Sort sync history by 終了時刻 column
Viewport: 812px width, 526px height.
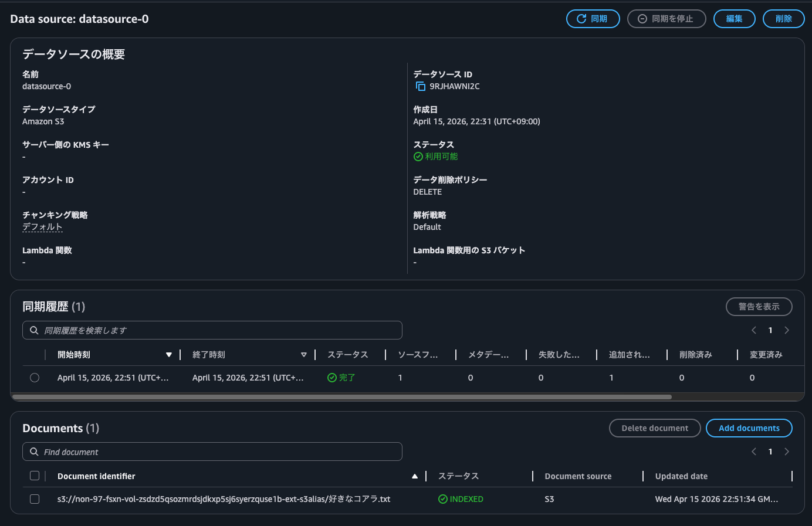click(303, 355)
